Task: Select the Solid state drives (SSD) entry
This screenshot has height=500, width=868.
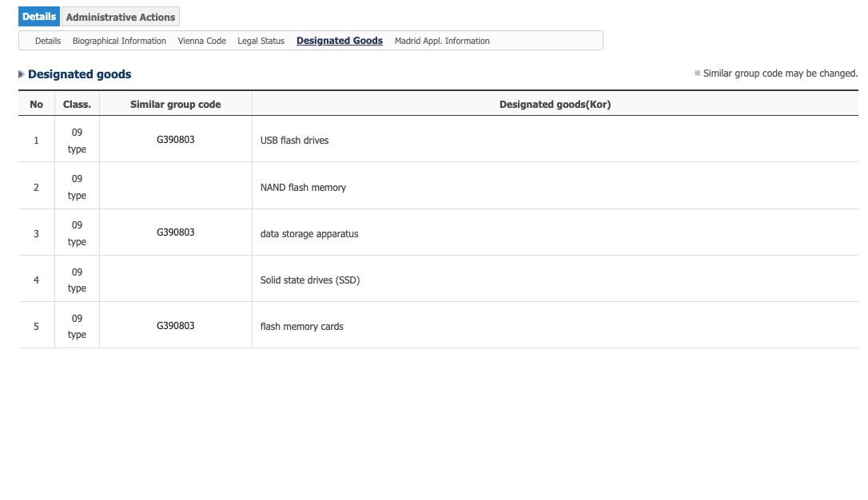Action: (309, 280)
